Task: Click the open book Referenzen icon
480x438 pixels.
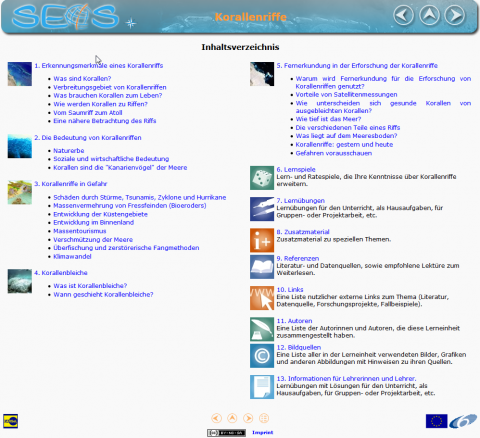Action: coord(262,267)
